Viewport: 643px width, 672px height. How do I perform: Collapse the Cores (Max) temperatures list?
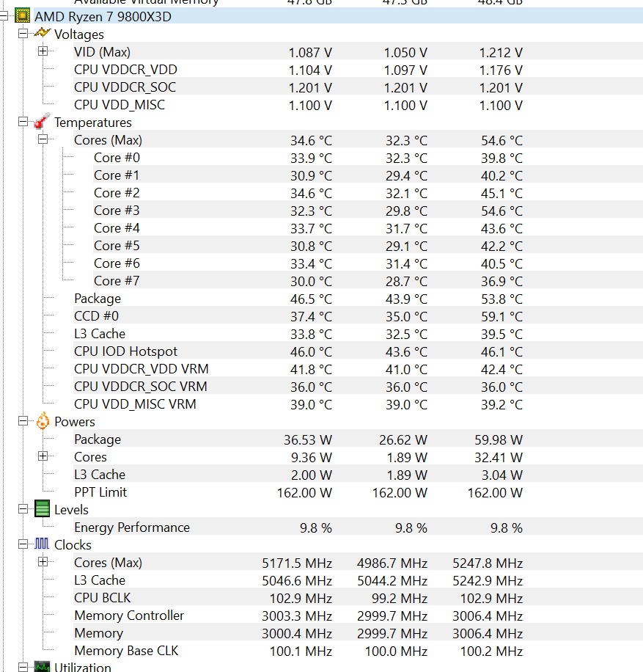(43, 139)
